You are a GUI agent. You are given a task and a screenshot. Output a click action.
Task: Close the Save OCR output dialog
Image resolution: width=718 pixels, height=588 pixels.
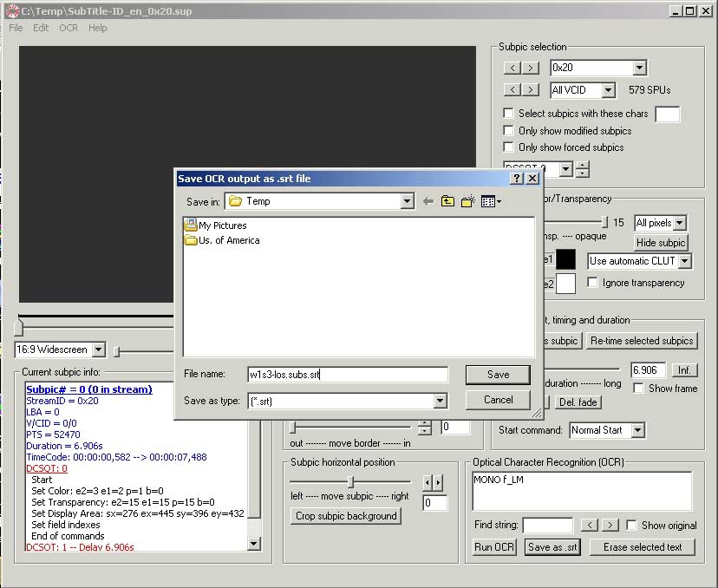[532, 178]
